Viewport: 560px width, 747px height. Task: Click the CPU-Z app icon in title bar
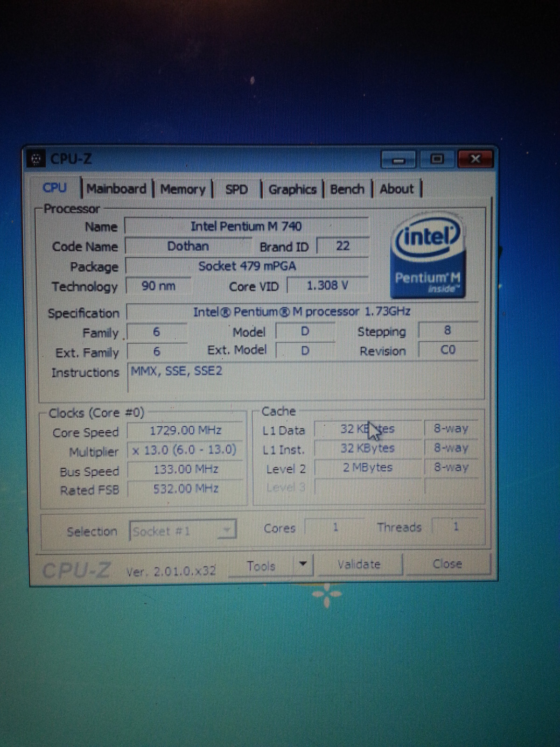(x=36, y=160)
